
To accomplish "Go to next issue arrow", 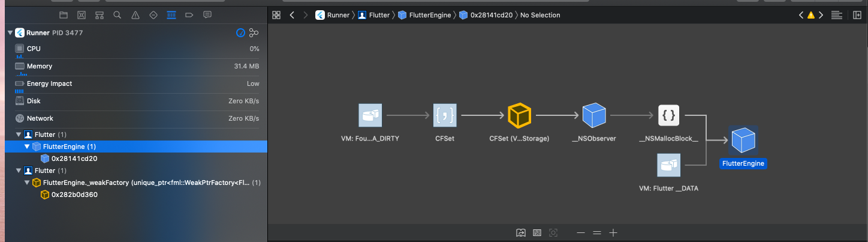I will pos(821,15).
